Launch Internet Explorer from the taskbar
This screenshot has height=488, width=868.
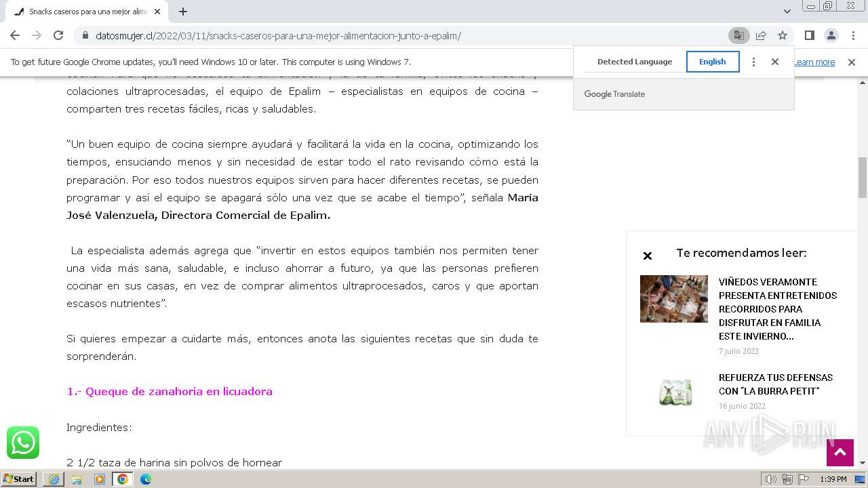(54, 479)
